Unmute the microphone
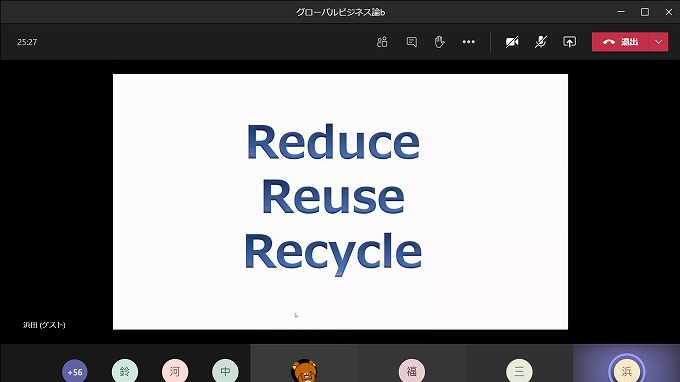680x382 pixels. (540, 42)
